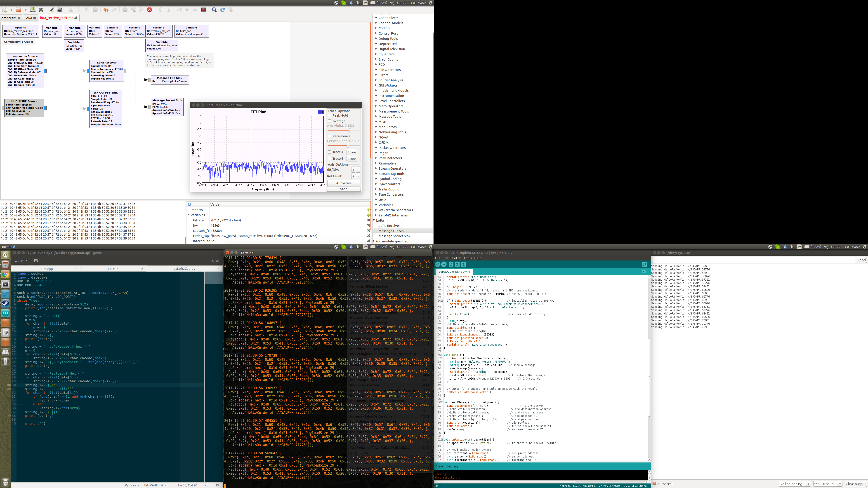Expand the Modulators block category
The height and width of the screenshot is (488, 868).
pos(376,127)
